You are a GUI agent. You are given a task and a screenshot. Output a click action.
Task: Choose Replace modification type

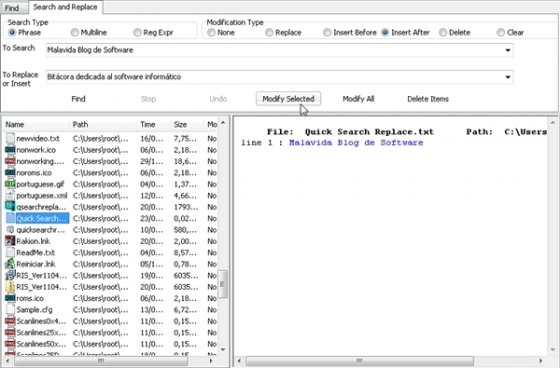pyautogui.click(x=269, y=33)
